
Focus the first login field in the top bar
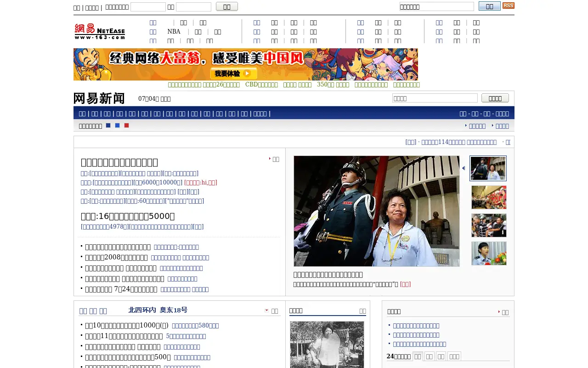pyautogui.click(x=148, y=7)
